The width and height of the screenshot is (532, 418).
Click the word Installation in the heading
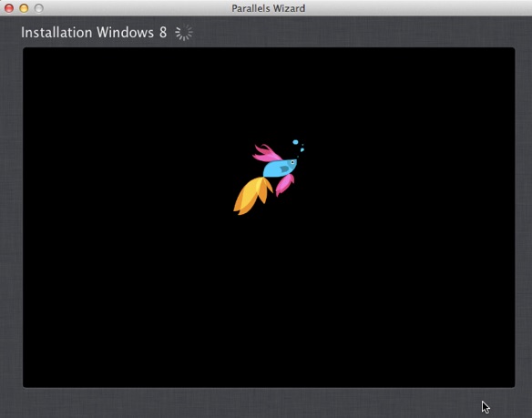[56, 33]
